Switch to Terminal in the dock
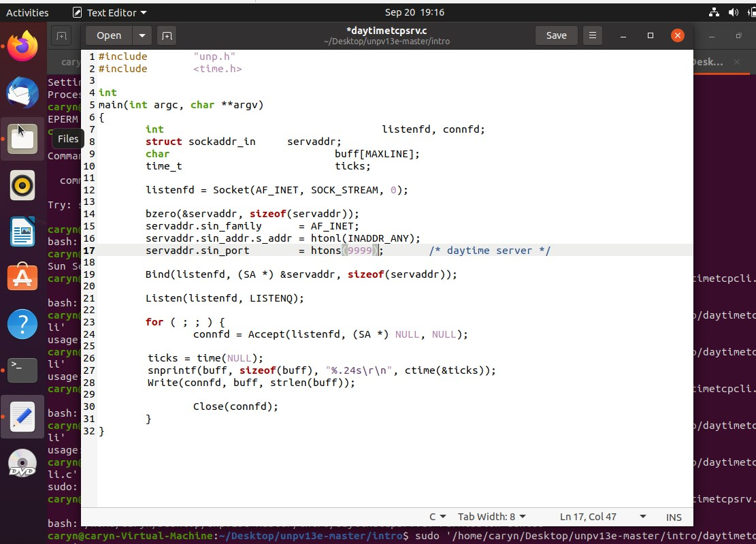Screen dimensions: 756x544 click(22, 370)
